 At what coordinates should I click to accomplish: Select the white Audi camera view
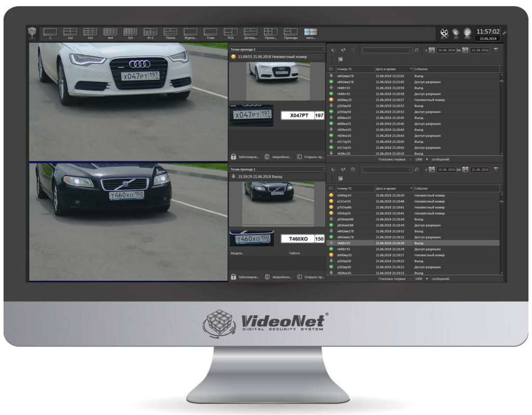(x=128, y=101)
